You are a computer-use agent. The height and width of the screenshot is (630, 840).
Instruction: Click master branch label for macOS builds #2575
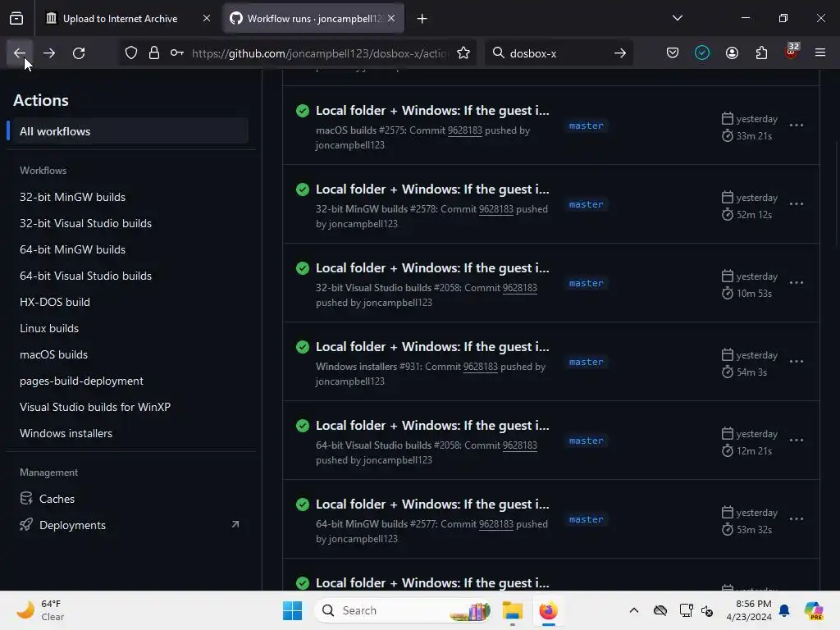point(586,126)
